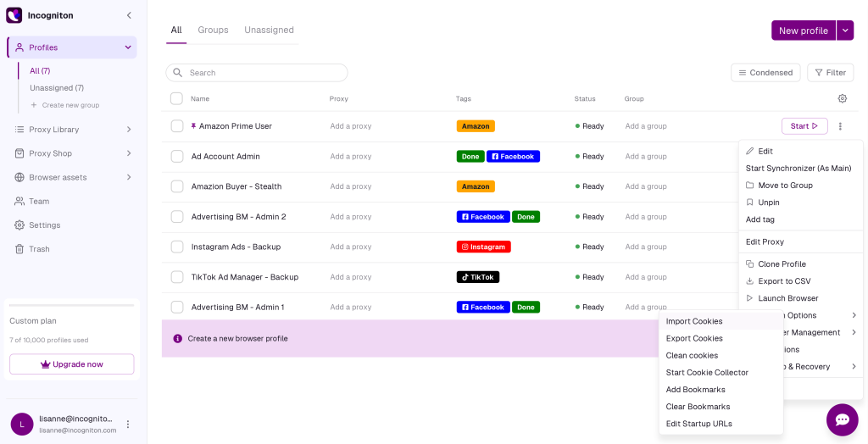
Task: Select Add Bookmarks menu entry
Action: click(x=721, y=390)
